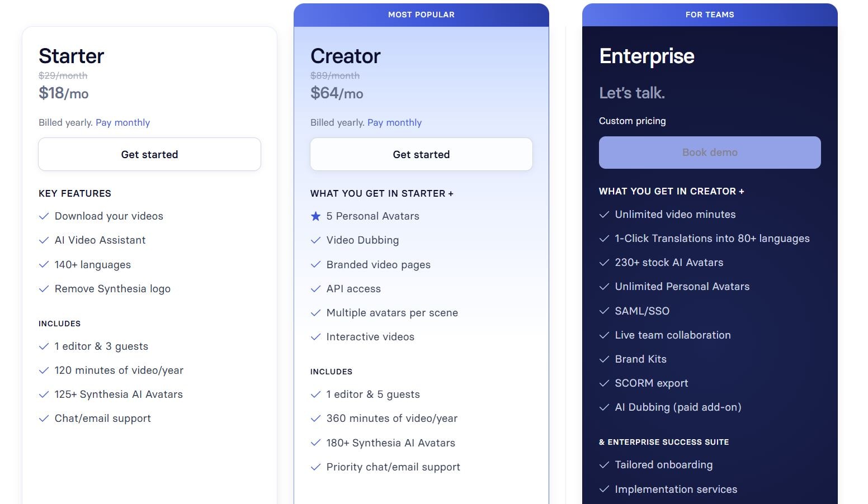Click checkmark next to Live team collaboration
The image size is (868, 504).
pyautogui.click(x=604, y=335)
